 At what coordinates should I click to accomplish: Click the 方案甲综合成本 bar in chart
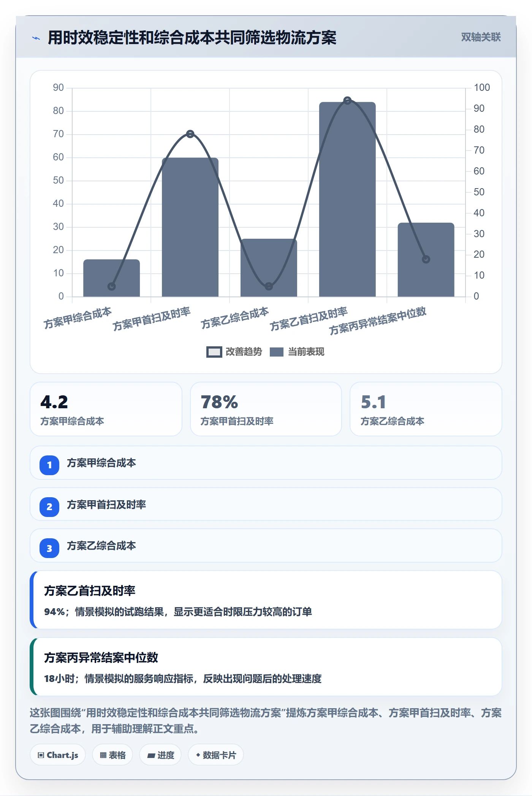[111, 278]
